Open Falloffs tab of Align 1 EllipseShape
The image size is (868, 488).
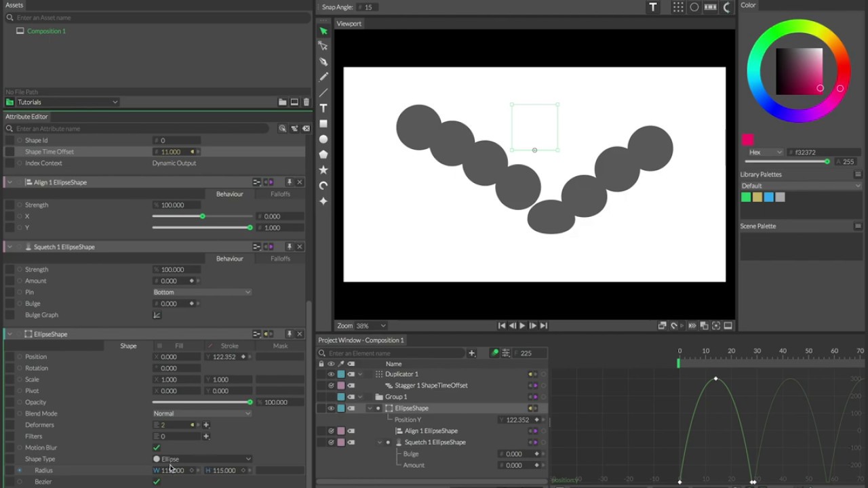(x=280, y=194)
